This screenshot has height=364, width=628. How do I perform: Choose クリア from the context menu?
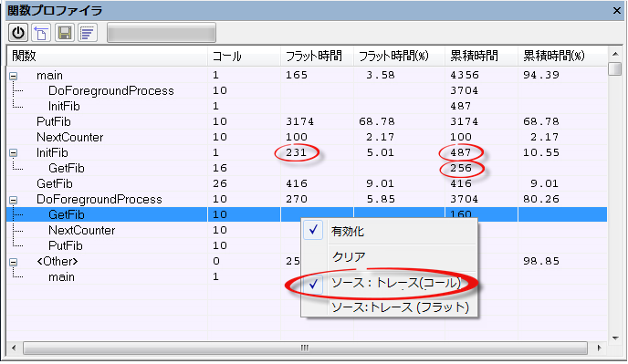389,256
